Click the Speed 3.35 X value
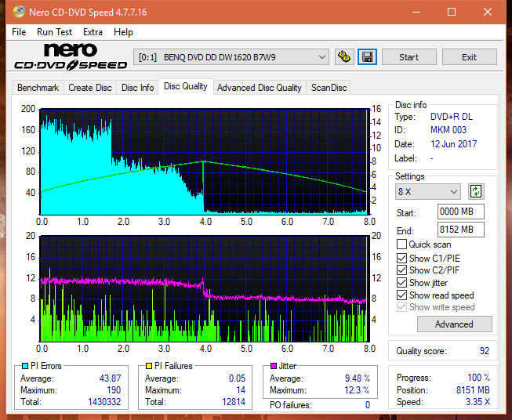 tap(478, 402)
